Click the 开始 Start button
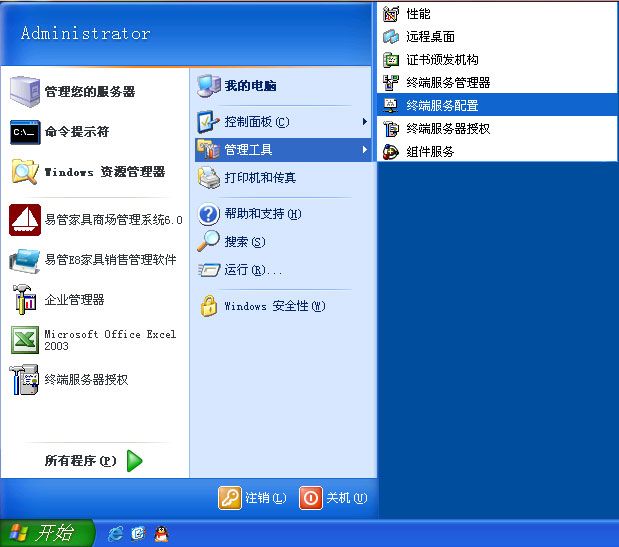Viewport: 619px width, 547px height. tap(47, 533)
